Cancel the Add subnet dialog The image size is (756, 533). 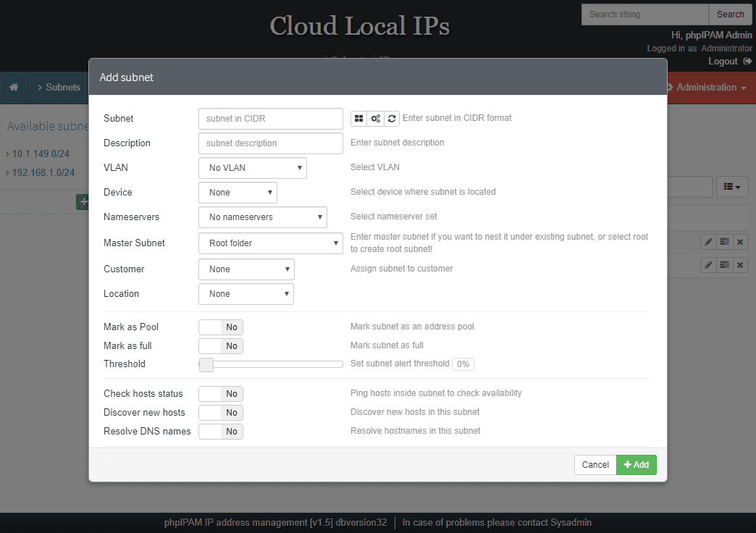pos(595,464)
